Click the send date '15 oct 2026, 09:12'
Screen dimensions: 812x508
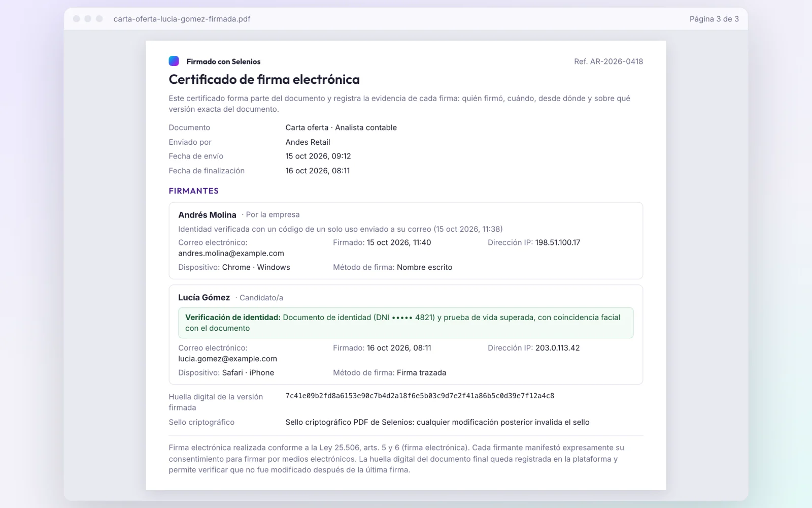(x=318, y=156)
